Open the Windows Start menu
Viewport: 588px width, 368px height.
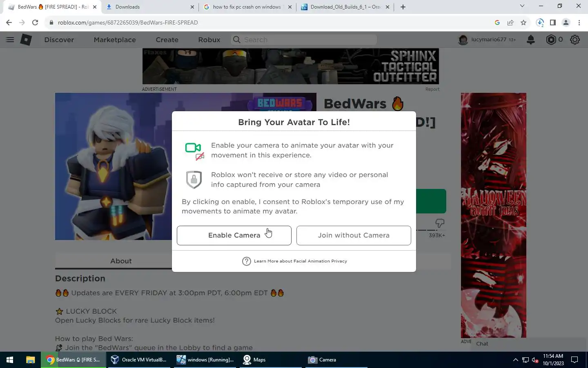tap(10, 360)
